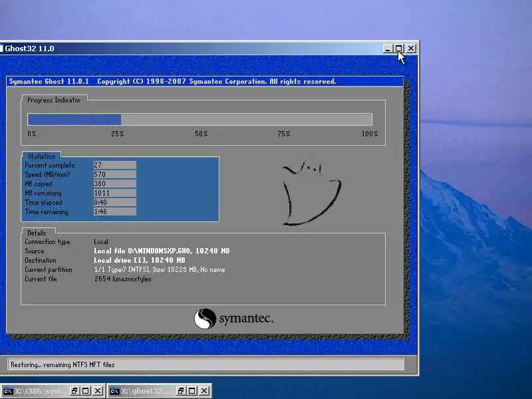Image resolution: width=532 pixels, height=399 pixels.
Task: Click the Statistics panel label
Action: pos(41,156)
